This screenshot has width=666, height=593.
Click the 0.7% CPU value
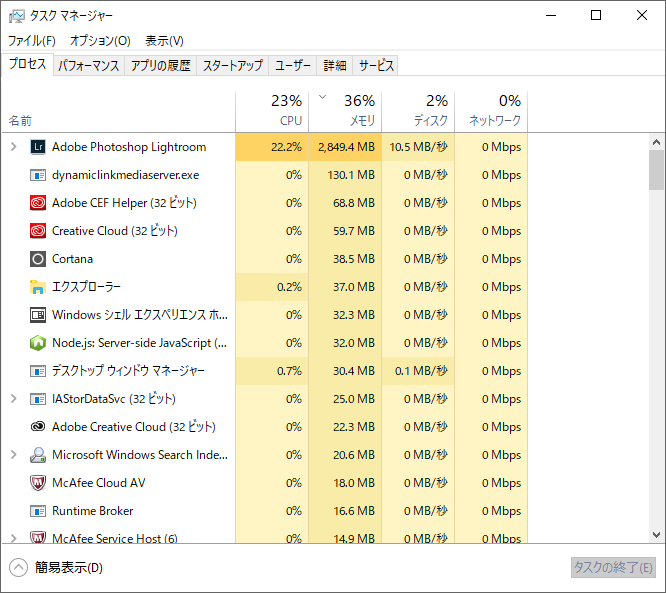(x=289, y=371)
